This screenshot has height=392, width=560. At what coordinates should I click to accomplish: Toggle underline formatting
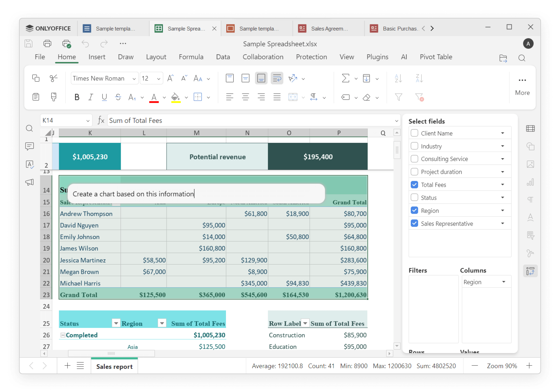point(104,97)
